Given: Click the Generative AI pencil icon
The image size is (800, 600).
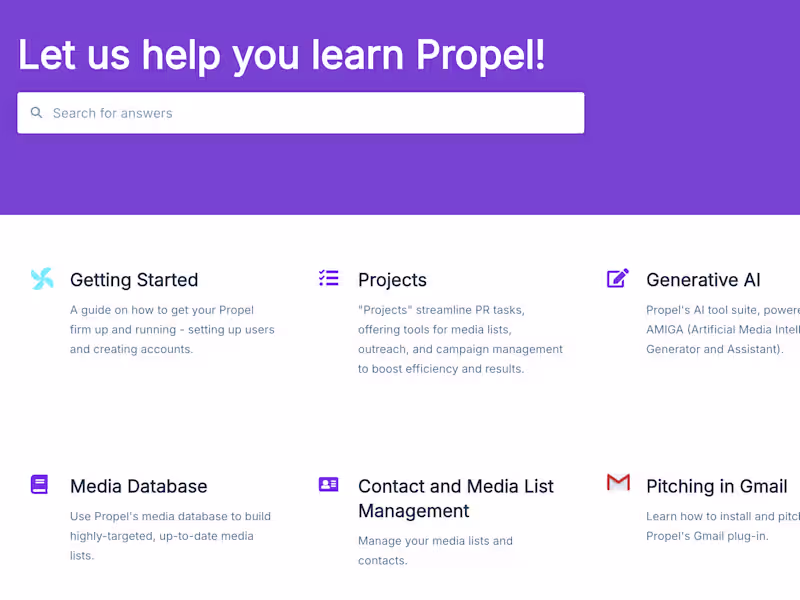Looking at the screenshot, I should [x=618, y=278].
